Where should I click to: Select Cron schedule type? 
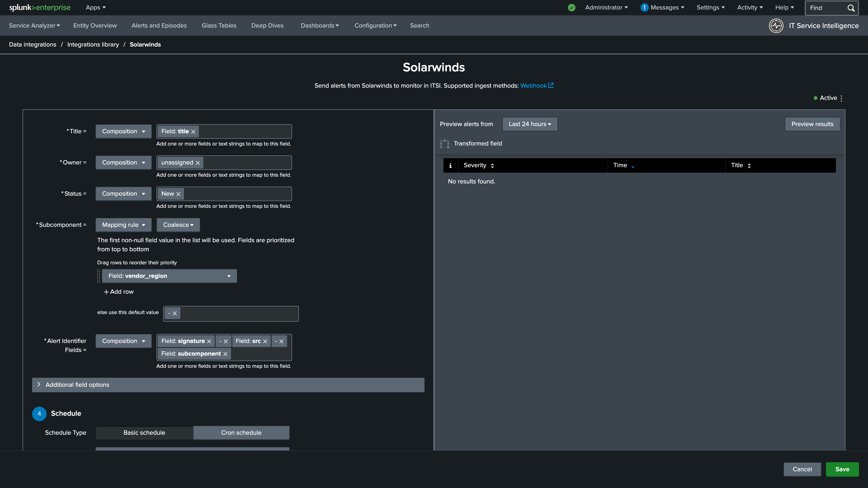[241, 433]
